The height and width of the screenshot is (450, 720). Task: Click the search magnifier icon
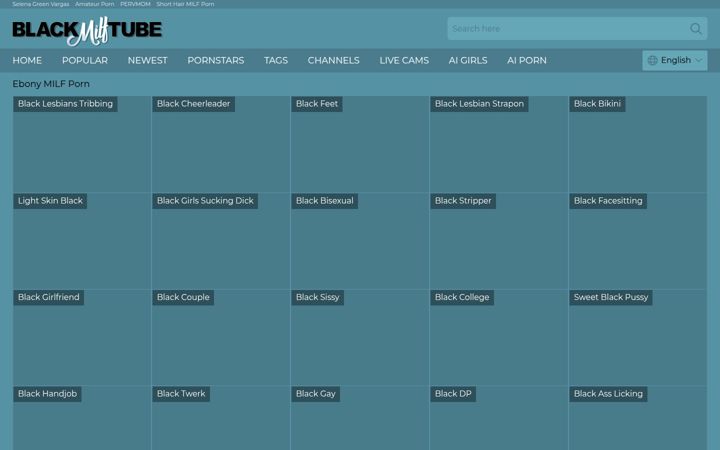coord(696,29)
